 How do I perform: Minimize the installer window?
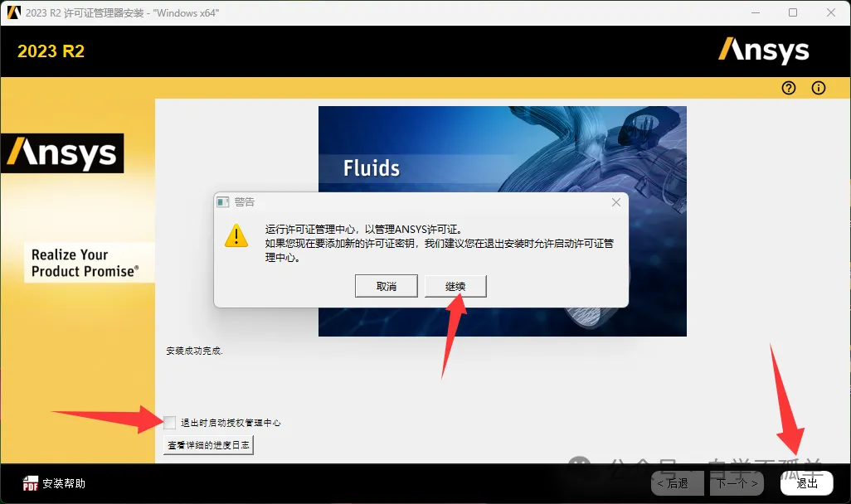click(755, 12)
